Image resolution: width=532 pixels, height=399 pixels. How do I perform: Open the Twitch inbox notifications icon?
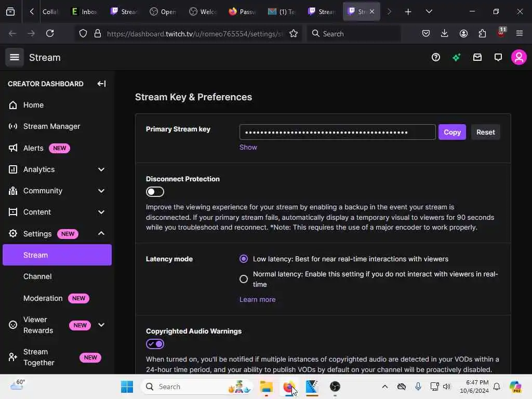pos(477,57)
